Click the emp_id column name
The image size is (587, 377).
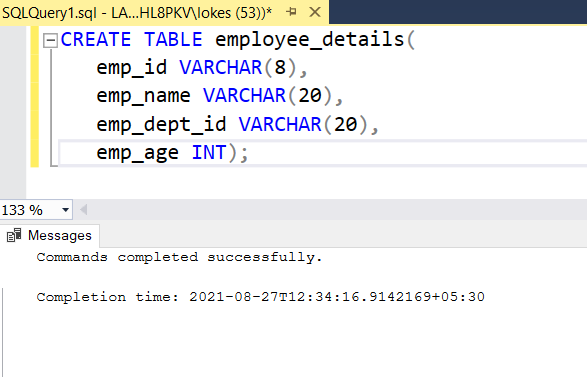[x=131, y=68]
